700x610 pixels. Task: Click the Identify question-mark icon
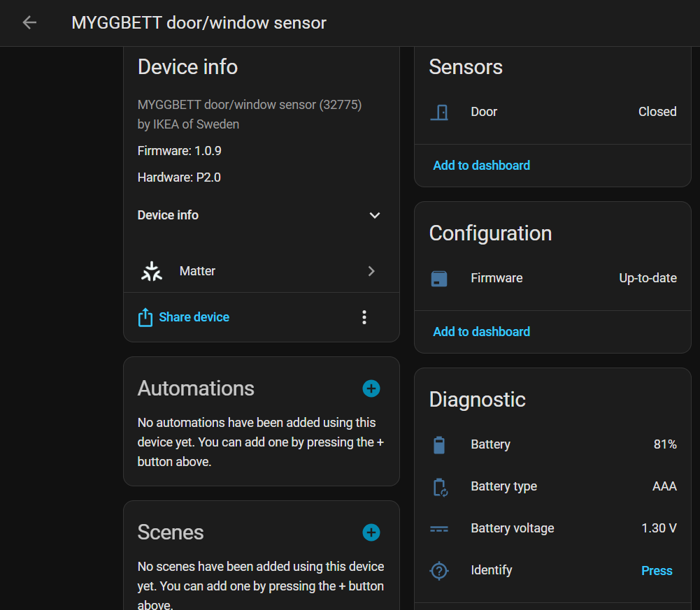click(439, 571)
